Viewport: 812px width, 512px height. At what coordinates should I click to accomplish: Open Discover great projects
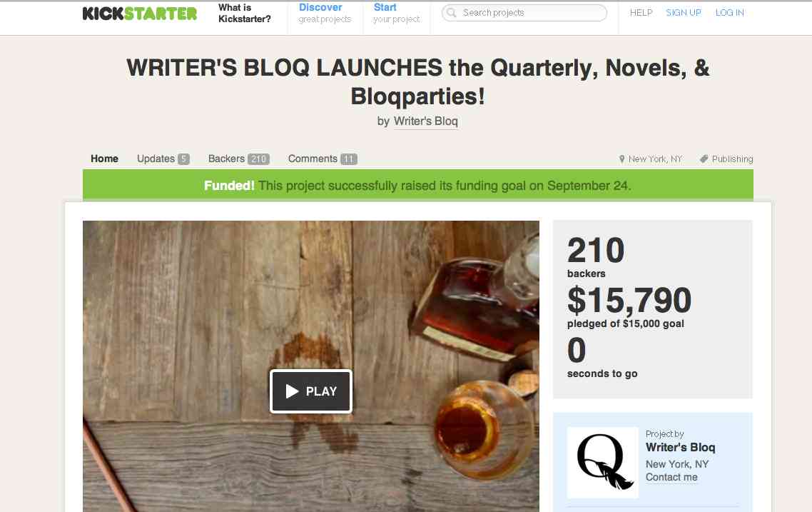pos(325,13)
